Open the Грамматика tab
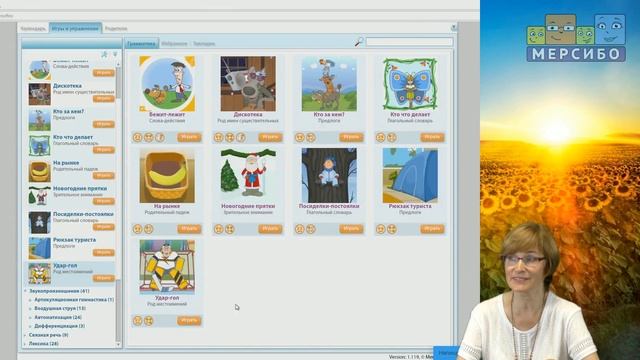This screenshot has width=640, height=360. tap(141, 43)
